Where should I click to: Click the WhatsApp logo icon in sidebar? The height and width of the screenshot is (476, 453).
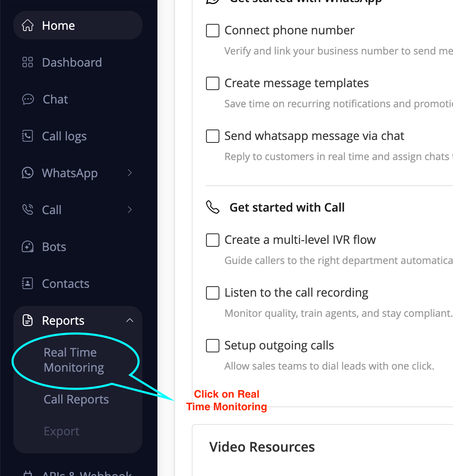pyautogui.click(x=28, y=173)
